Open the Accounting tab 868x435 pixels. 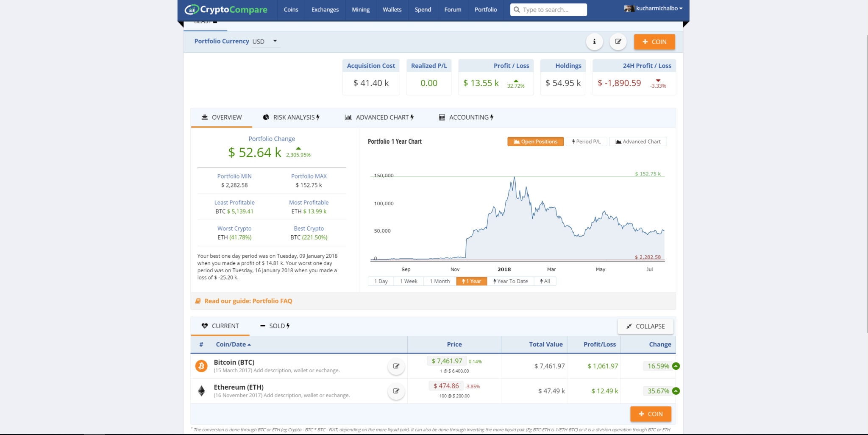tap(466, 117)
